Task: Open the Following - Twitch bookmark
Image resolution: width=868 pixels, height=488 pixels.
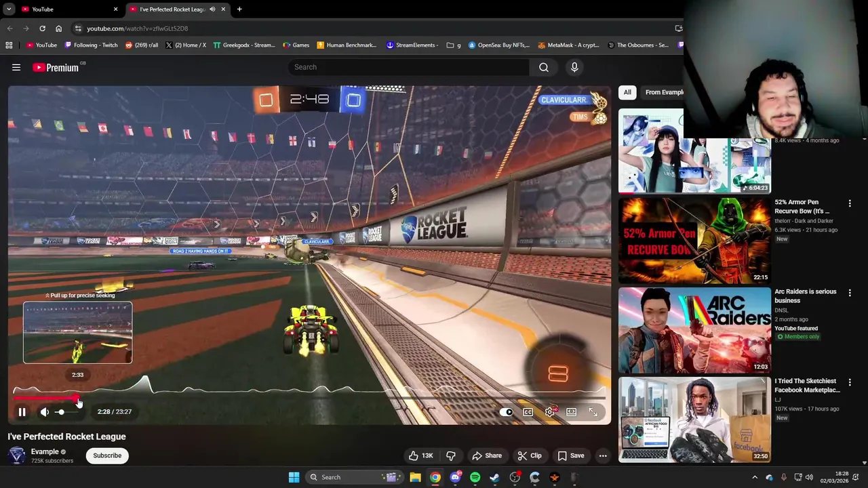Action: 91,45
